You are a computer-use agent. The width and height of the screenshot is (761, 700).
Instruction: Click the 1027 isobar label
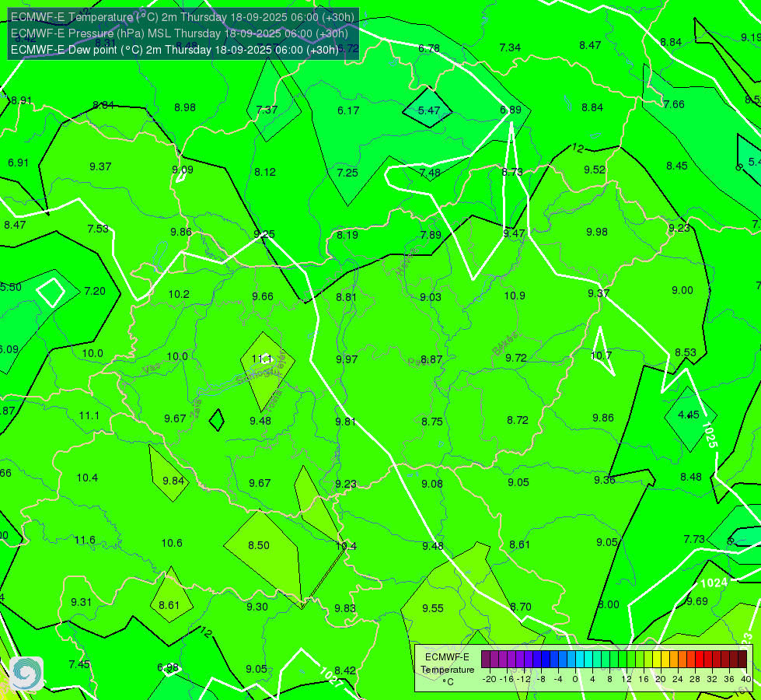(x=331, y=677)
